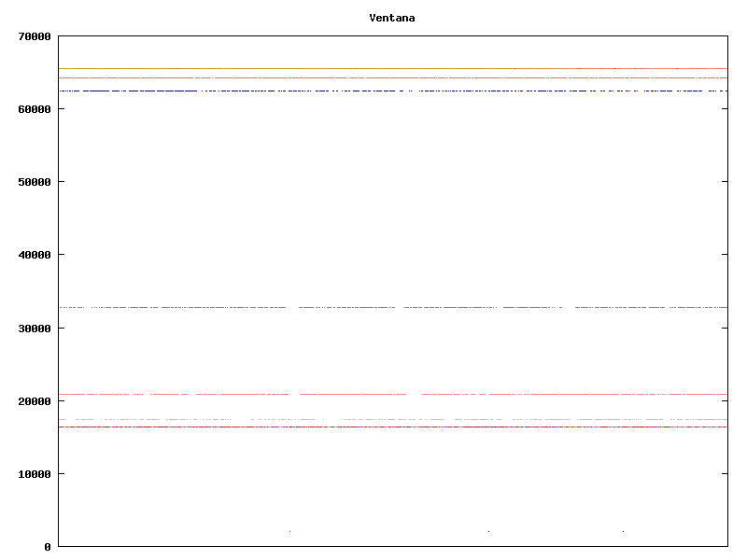The height and width of the screenshot is (560, 747).
Task: Click the light gray series near 17500
Action: (x=393, y=419)
